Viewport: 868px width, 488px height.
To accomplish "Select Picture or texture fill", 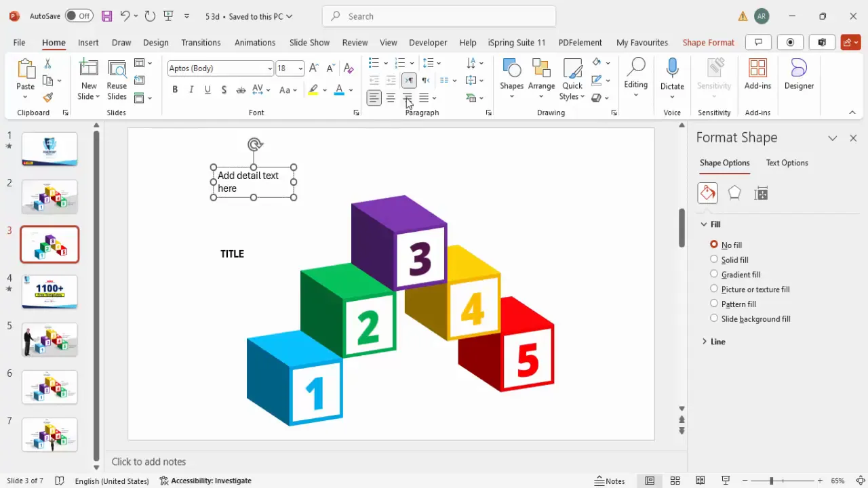I will pyautogui.click(x=714, y=289).
